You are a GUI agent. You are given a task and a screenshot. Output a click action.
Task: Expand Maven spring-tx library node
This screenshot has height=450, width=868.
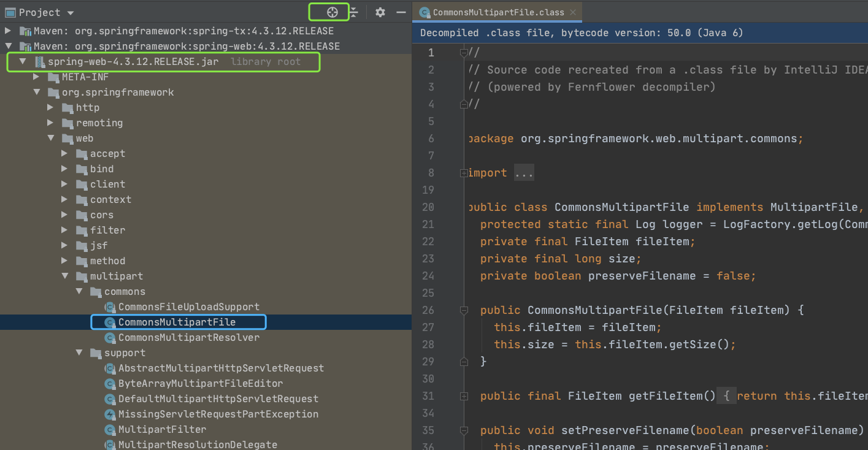8,31
